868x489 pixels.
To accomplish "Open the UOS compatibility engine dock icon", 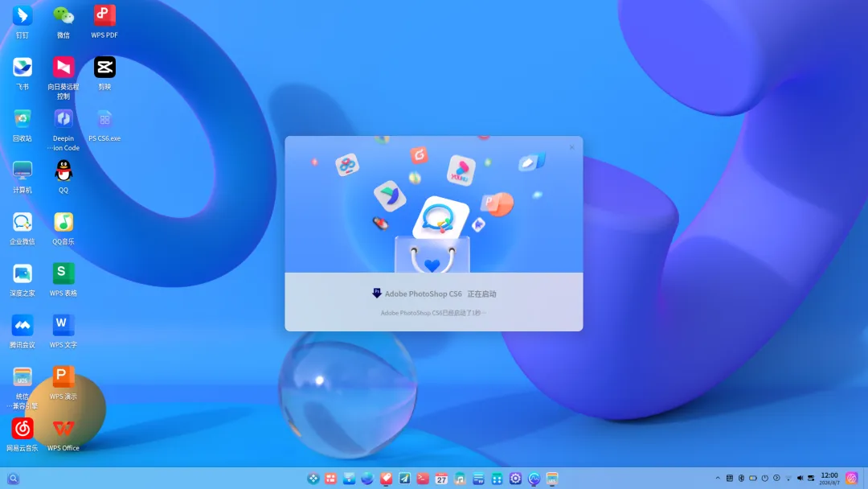I will tap(552, 479).
